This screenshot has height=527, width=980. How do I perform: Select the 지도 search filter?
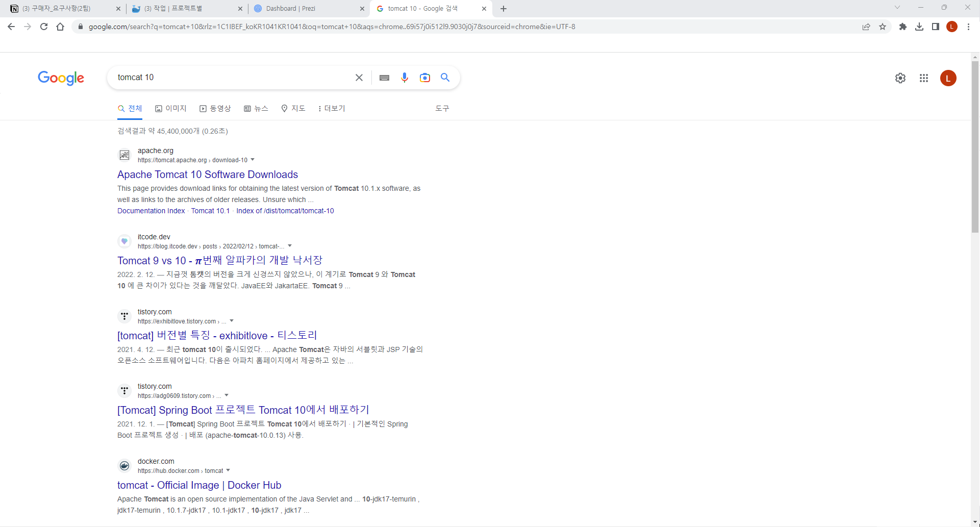pos(293,109)
